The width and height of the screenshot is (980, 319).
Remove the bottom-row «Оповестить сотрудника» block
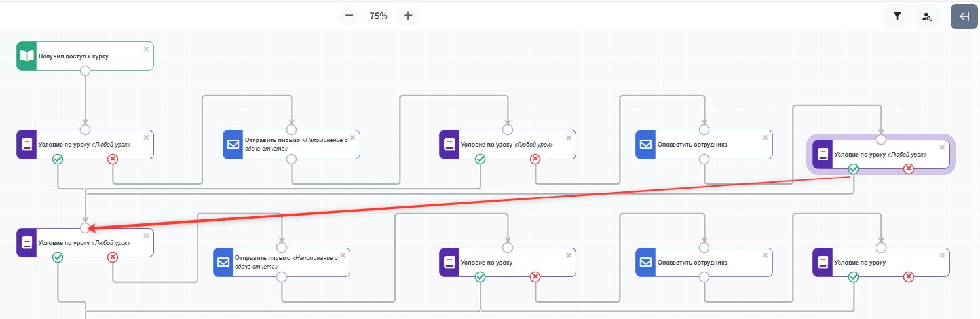point(765,255)
